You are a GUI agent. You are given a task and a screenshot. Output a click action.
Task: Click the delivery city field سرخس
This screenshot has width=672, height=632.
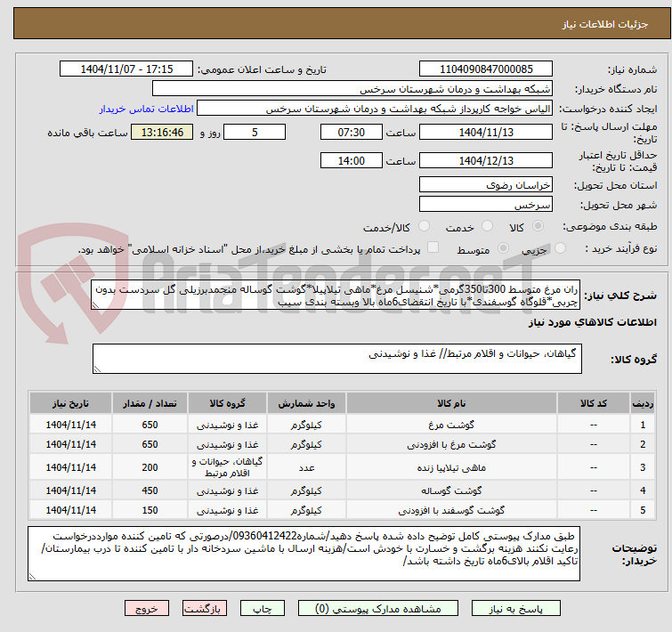click(x=486, y=205)
